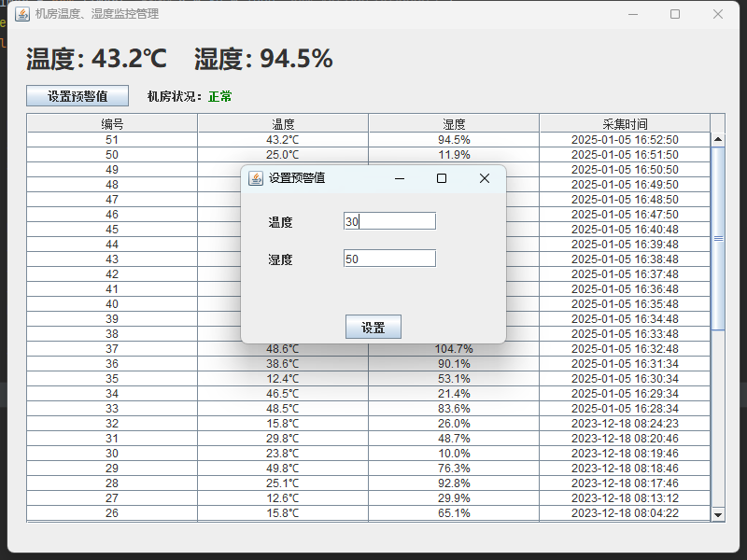This screenshot has width=747, height=560.
Task: Click the timestamp 2025-01-05 16:28:34
Action: coord(625,409)
